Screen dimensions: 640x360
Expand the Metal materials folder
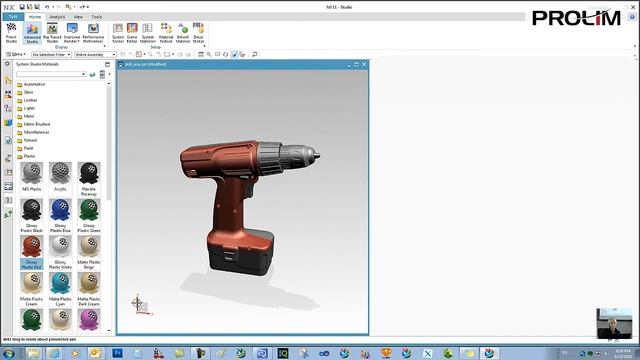pos(25,116)
